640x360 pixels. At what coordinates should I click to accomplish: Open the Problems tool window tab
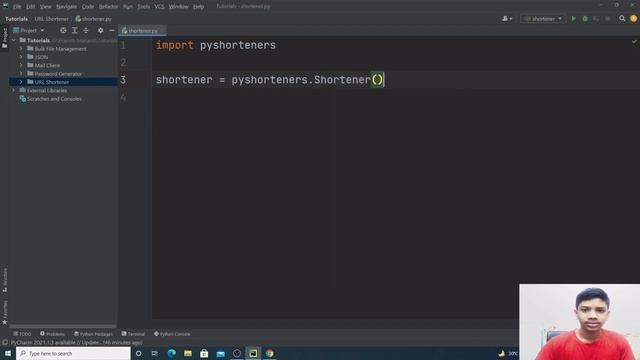(x=52, y=334)
